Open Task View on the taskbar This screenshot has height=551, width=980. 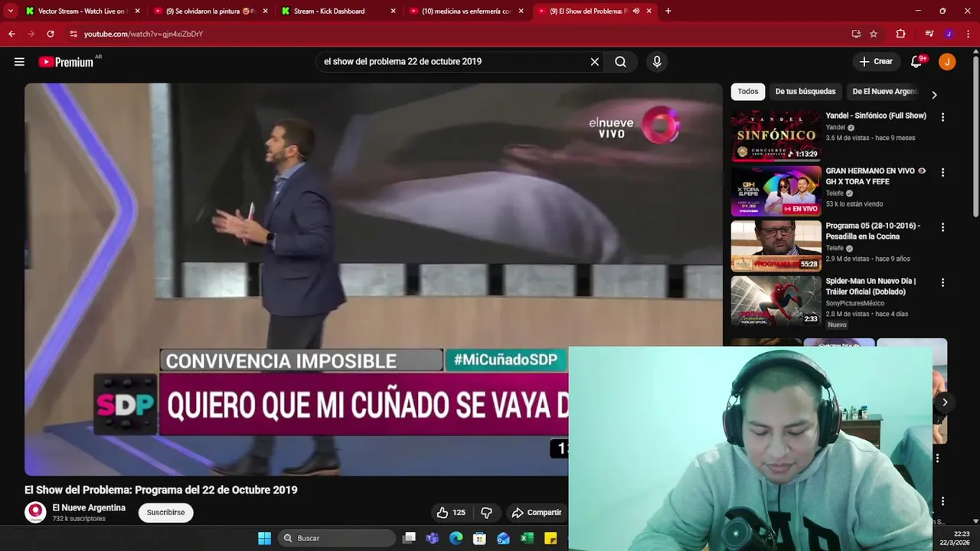(410, 538)
